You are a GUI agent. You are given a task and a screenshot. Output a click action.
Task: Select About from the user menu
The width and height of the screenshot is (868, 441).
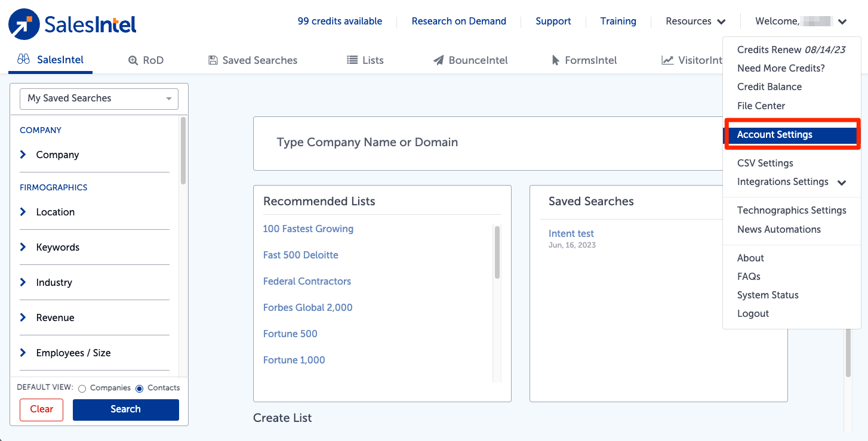tap(750, 258)
